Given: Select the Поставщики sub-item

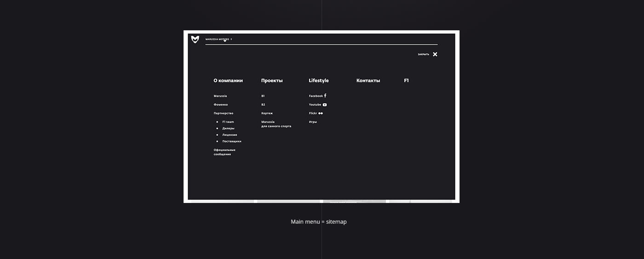Looking at the screenshot, I should tap(232, 141).
